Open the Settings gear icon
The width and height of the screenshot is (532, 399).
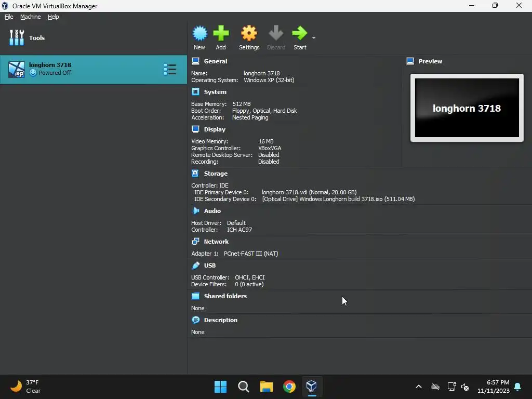coord(249,33)
